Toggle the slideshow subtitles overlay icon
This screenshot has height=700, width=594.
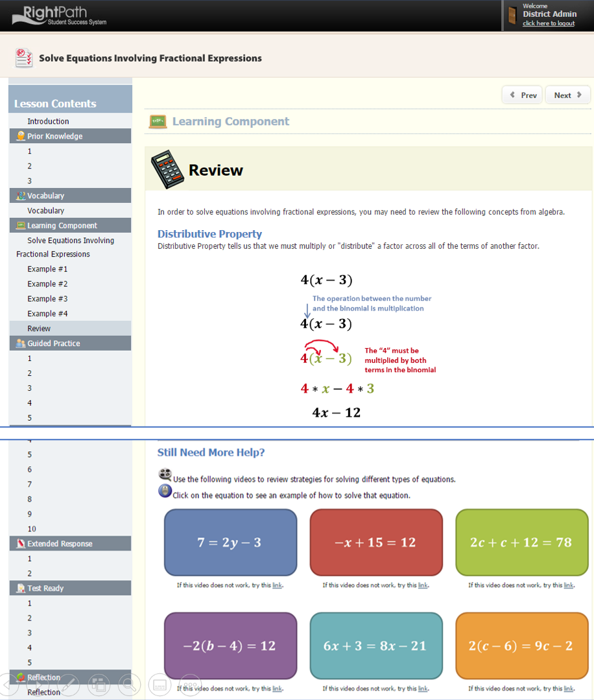click(160, 684)
